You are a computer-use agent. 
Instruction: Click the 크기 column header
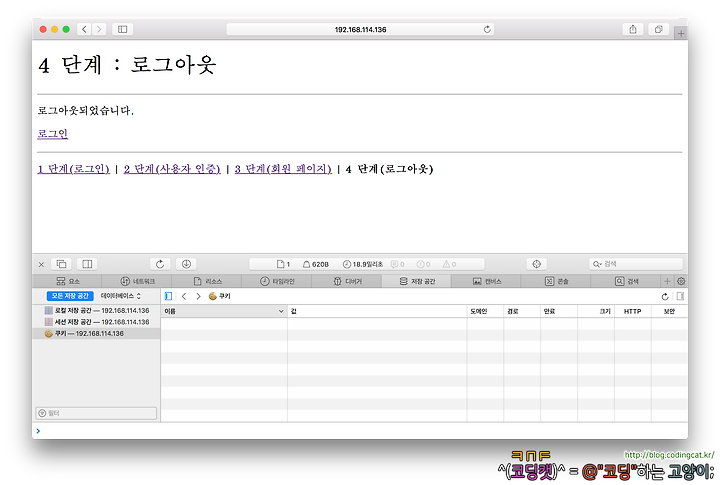click(596, 311)
